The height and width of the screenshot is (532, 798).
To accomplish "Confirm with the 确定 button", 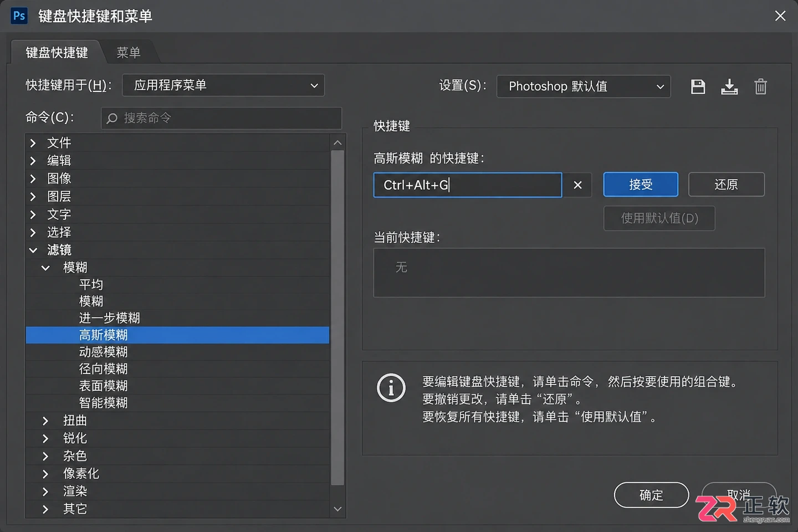I will [651, 495].
